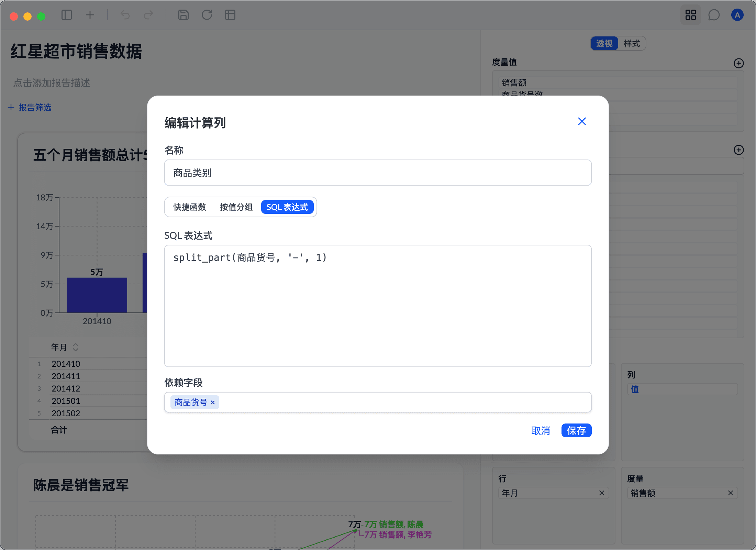Screen dimensions: 756x550
Task: Click the save disk icon
Action: 184,15
